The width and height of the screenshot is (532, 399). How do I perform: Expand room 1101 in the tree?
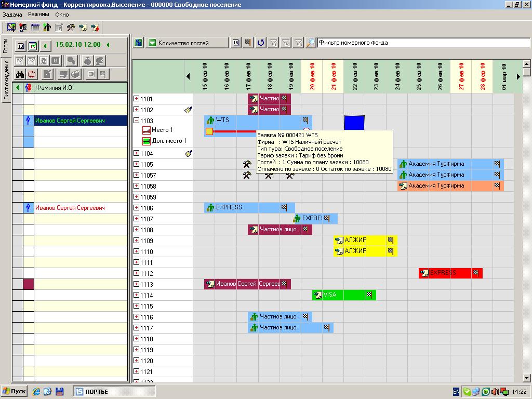click(x=137, y=99)
